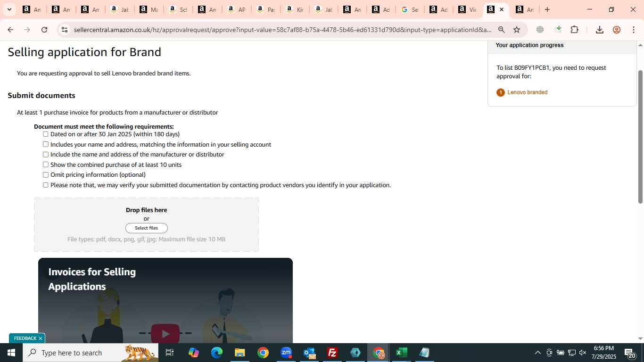644x362 pixels.
Task: Tick 'Show the combined purchase of at least 10 units'
Action: (46, 165)
